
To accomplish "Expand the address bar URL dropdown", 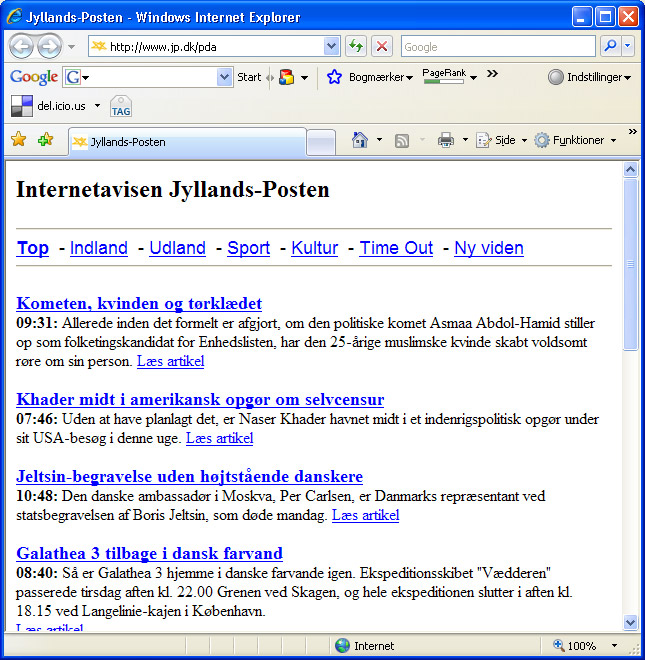I will tap(332, 46).
